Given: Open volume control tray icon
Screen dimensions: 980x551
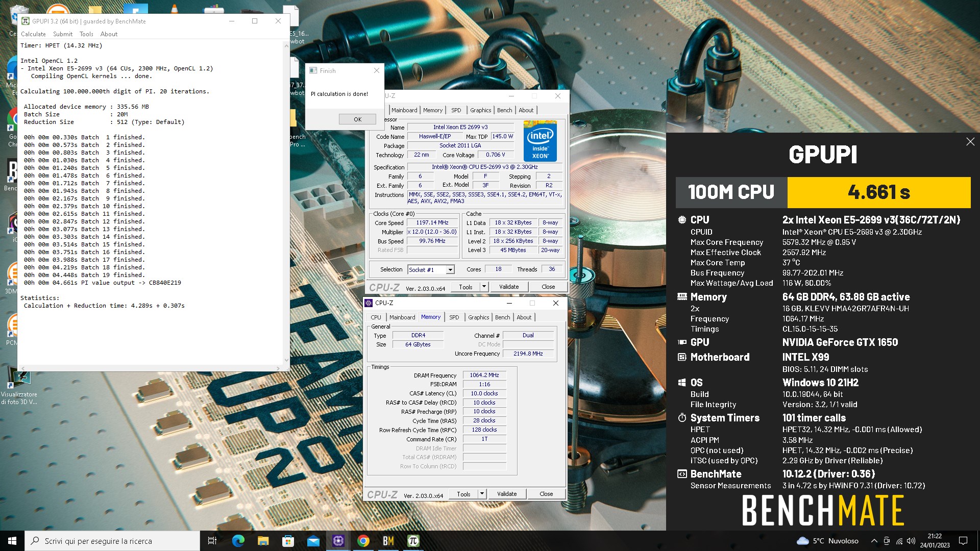Looking at the screenshot, I should (x=911, y=541).
